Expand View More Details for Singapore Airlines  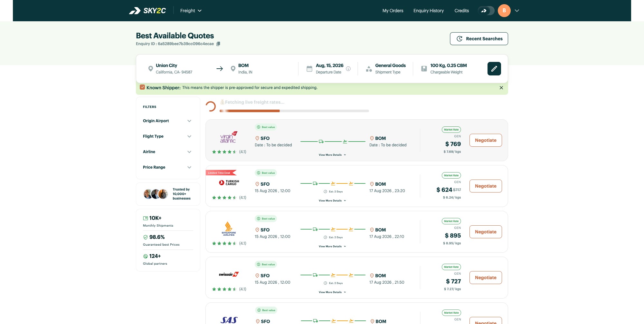[x=332, y=246]
